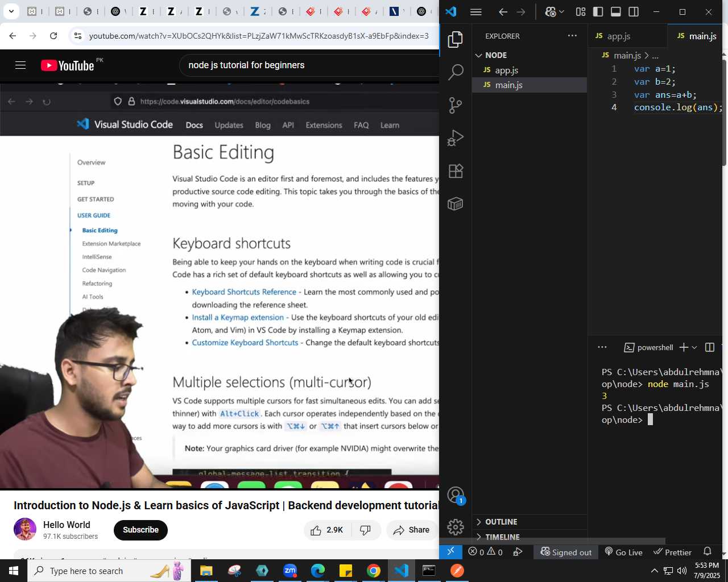This screenshot has width=728, height=582.
Task: Open the Copilot dropdown chevron in the title bar
Action: (x=562, y=12)
